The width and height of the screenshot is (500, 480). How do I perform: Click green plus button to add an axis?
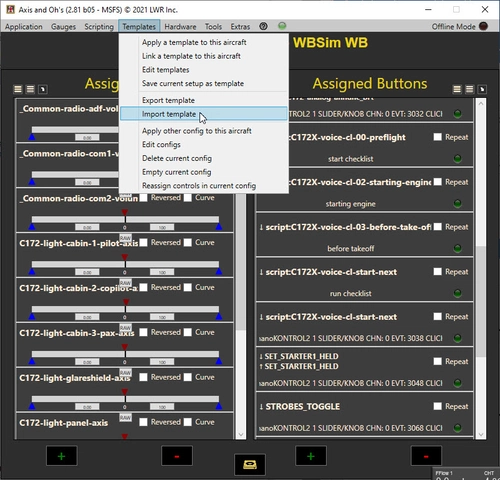point(62,456)
